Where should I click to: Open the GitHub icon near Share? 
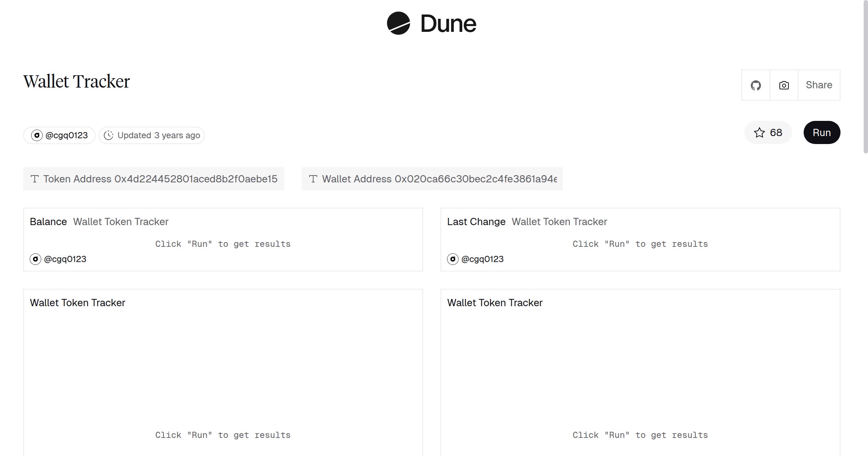756,85
